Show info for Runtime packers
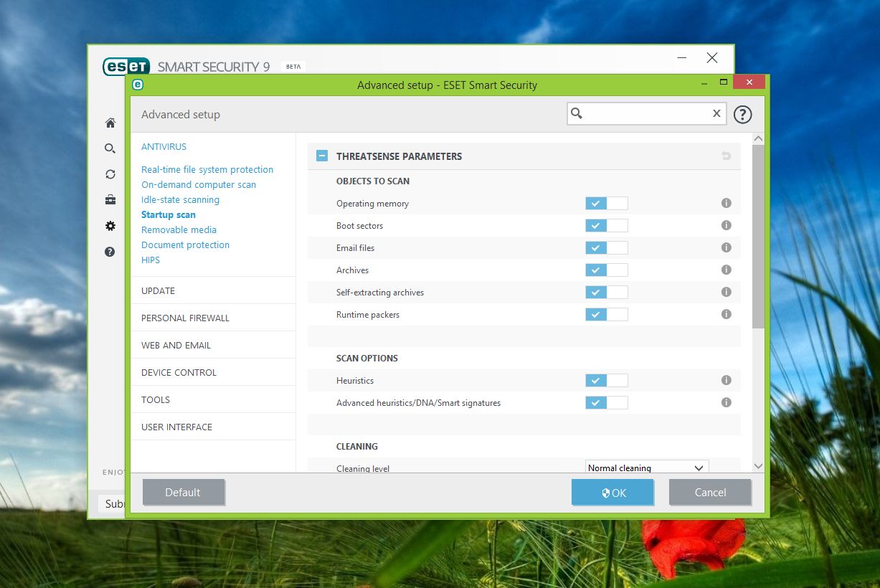Viewport: 880px width, 588px height. point(726,314)
